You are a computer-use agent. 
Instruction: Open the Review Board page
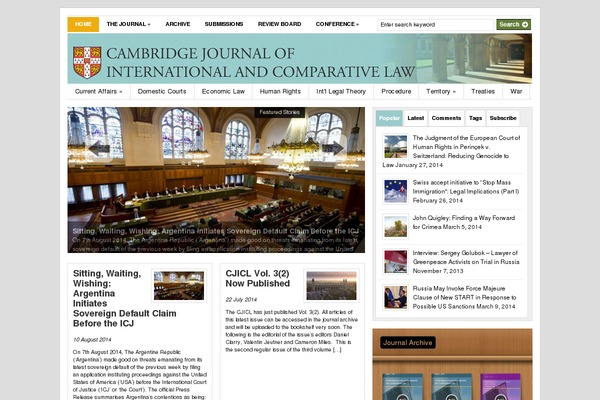click(279, 24)
